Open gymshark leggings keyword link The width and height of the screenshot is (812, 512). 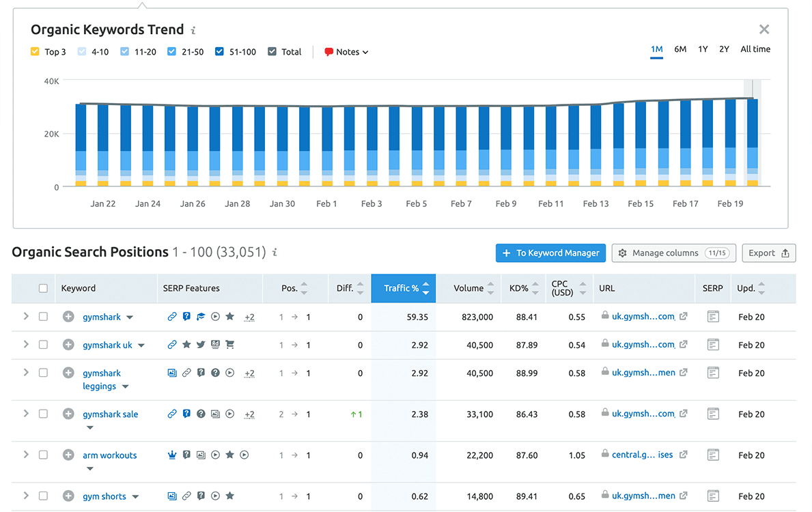[x=102, y=380]
